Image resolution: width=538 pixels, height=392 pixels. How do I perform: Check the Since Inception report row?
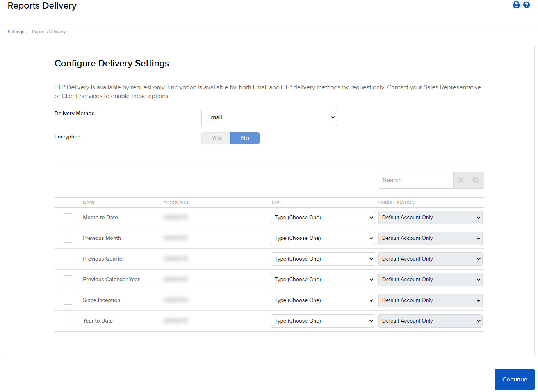point(68,300)
